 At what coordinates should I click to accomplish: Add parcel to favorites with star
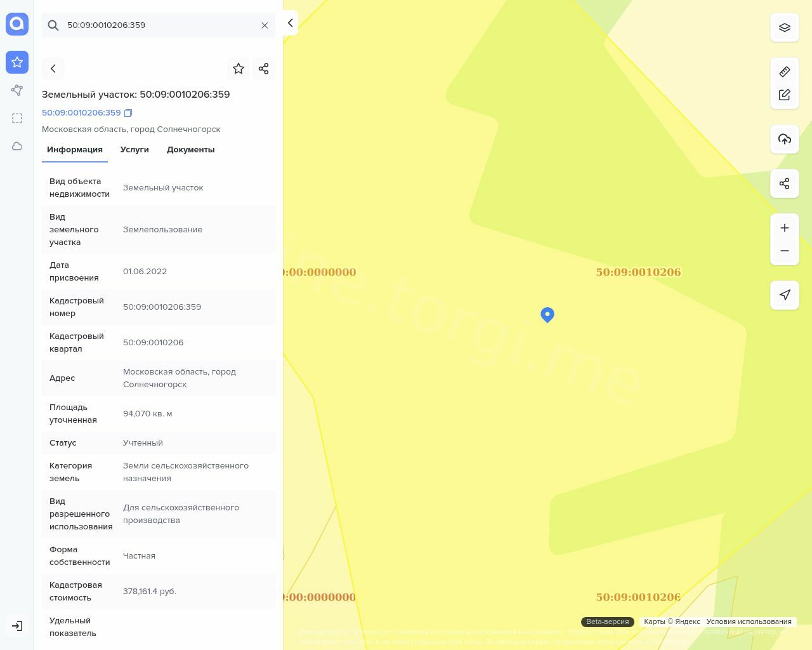coord(239,69)
